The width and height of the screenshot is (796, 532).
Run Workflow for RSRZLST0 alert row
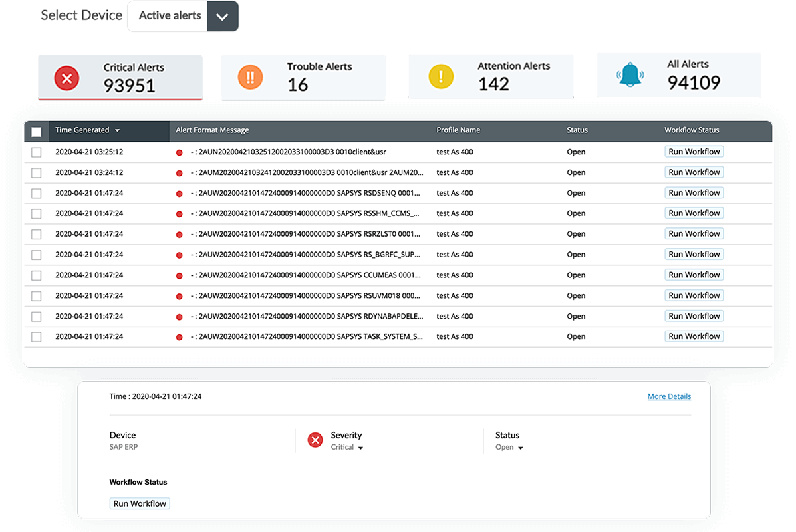694,233
